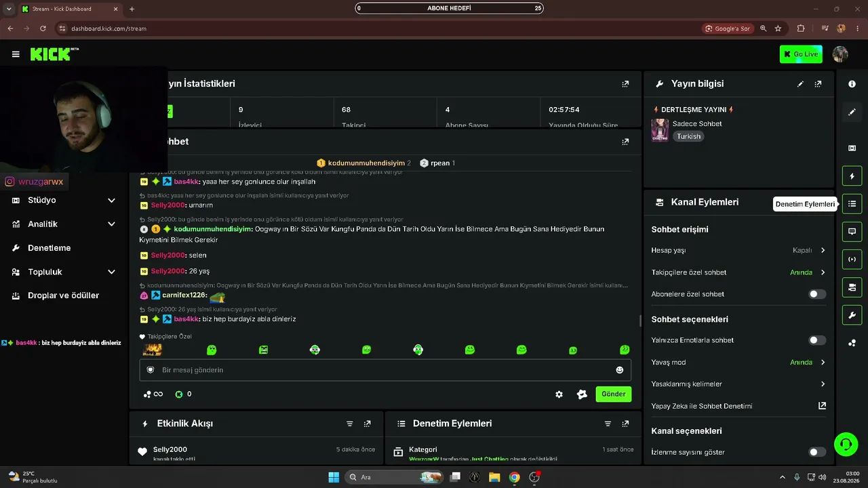Open File Explorer from the taskbar
Screen dimensions: 868x488
point(494,477)
